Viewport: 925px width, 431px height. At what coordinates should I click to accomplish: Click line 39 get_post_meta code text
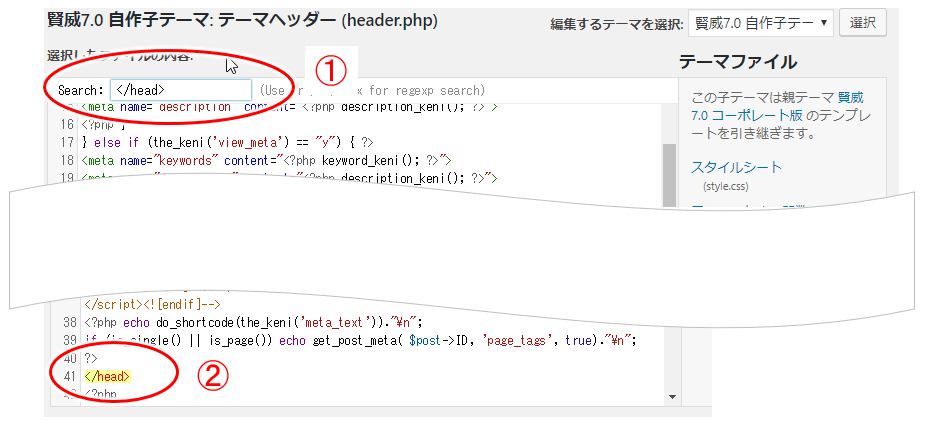[360, 341]
